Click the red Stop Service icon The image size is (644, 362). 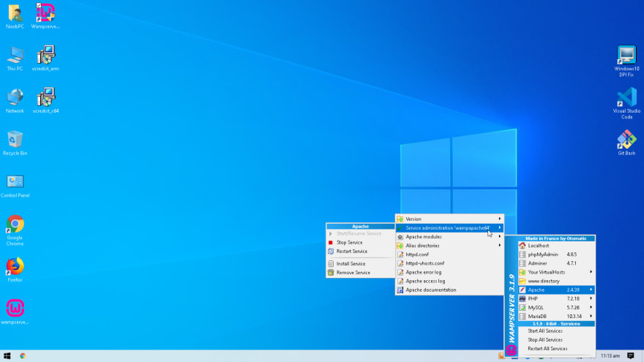[x=331, y=243]
